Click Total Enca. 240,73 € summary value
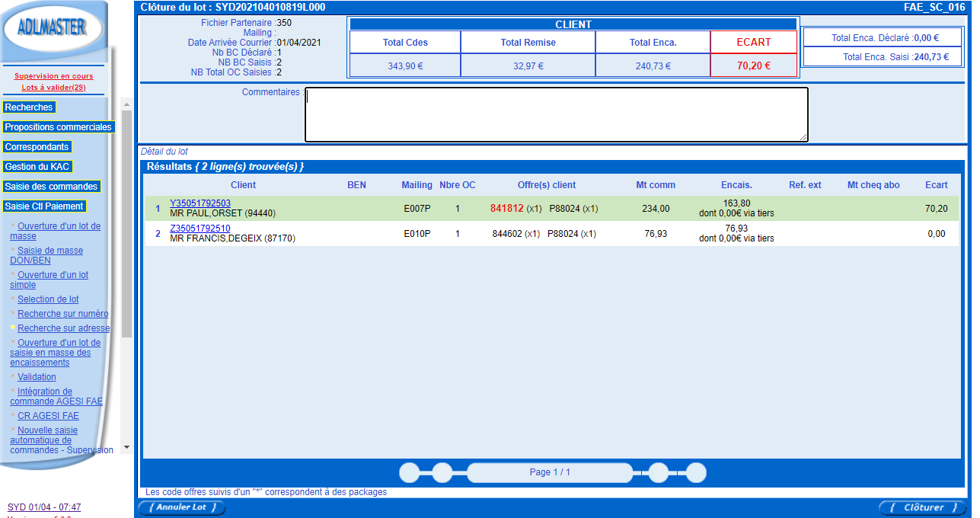The image size is (980, 518). point(653,66)
